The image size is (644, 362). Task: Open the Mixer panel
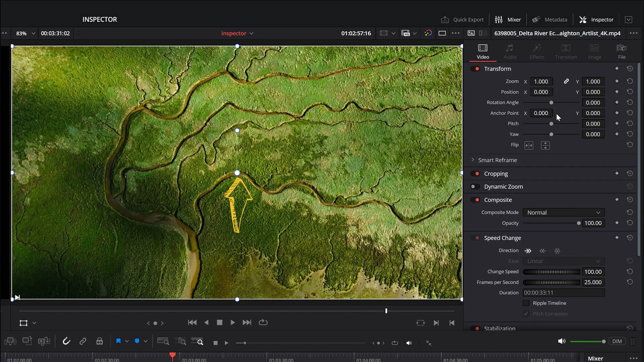tap(507, 19)
